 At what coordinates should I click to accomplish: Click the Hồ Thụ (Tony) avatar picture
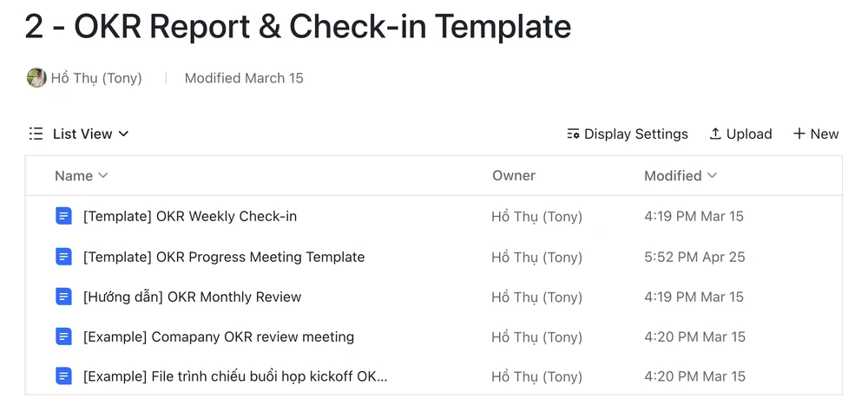[36, 78]
